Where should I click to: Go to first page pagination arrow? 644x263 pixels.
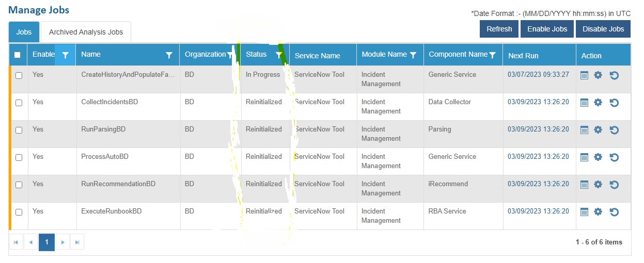16,242
